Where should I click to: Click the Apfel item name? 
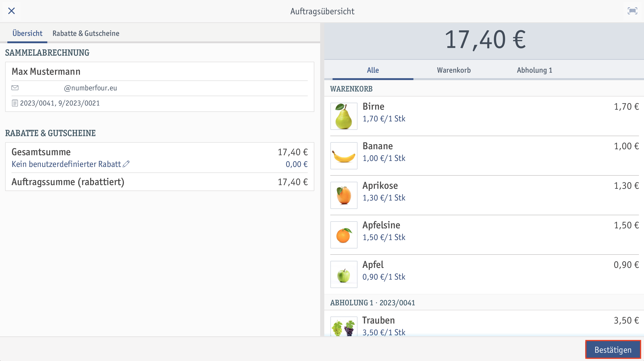click(x=373, y=265)
